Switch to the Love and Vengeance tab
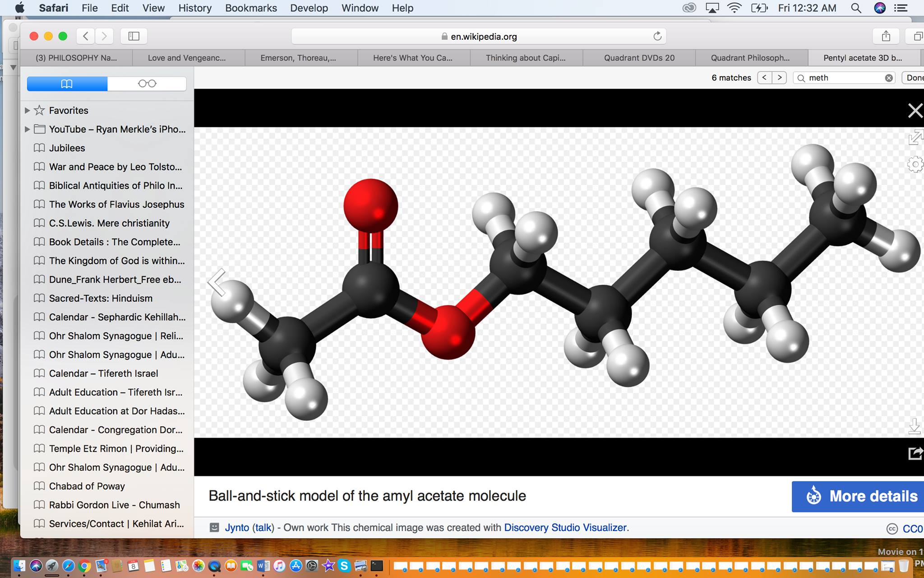The height and width of the screenshot is (578, 924). 189,58
